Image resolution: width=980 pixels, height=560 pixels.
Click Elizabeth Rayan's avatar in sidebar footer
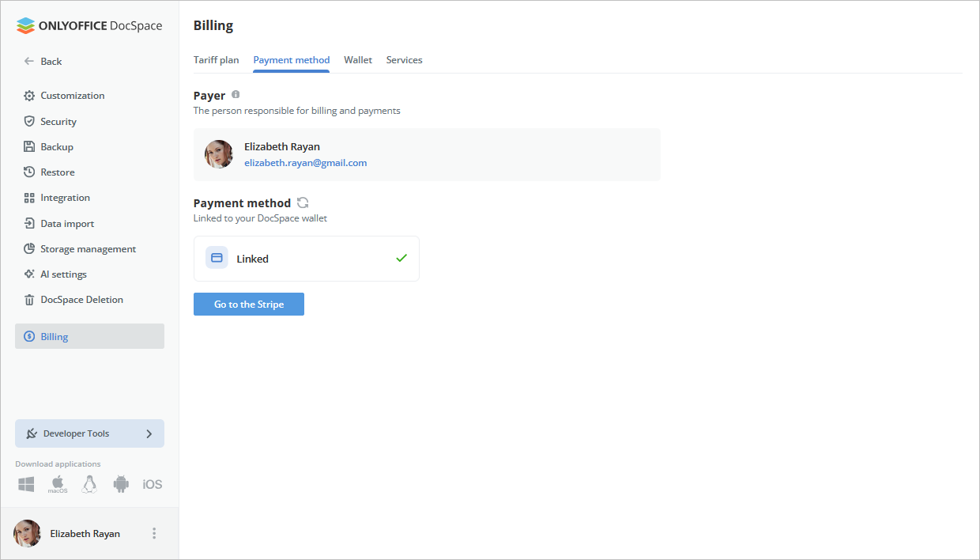(27, 533)
